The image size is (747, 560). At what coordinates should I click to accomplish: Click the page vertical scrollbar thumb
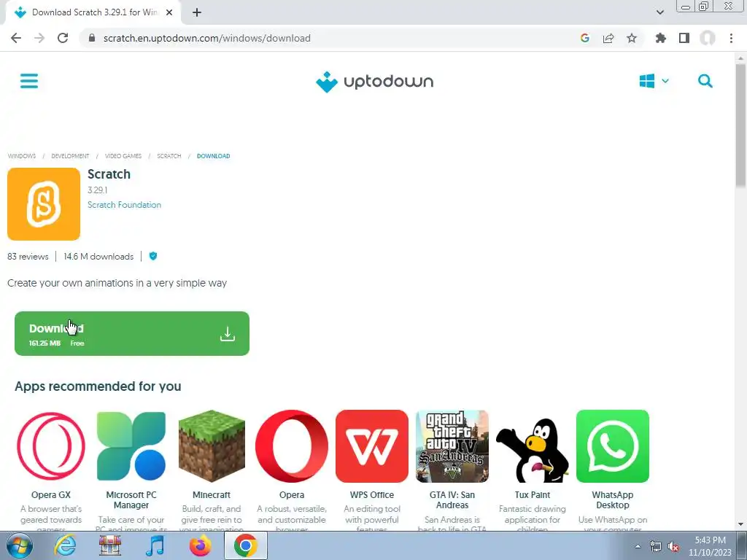(741, 125)
